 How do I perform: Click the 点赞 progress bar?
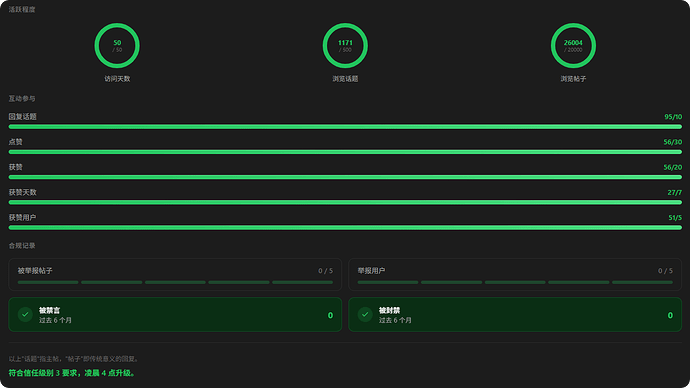click(345, 152)
